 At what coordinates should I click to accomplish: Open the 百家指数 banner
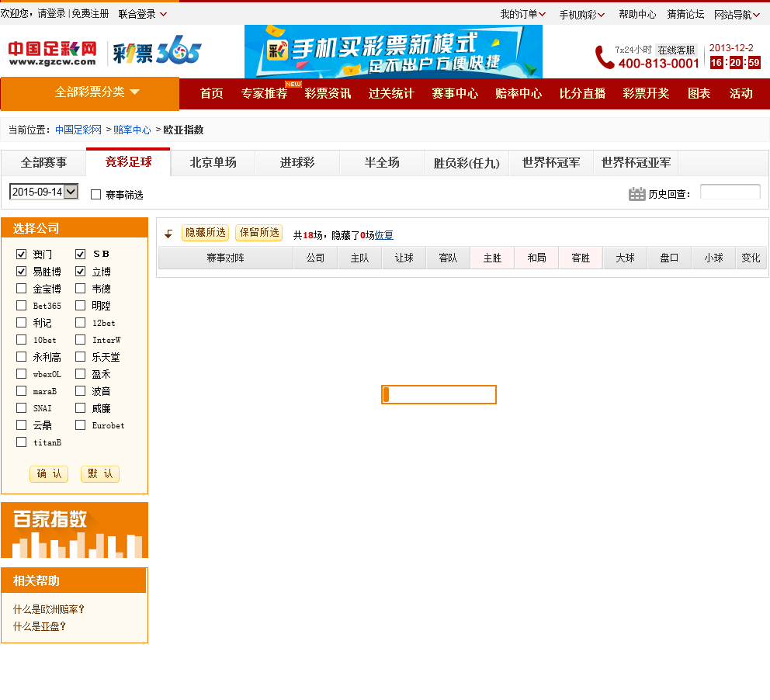click(x=75, y=530)
